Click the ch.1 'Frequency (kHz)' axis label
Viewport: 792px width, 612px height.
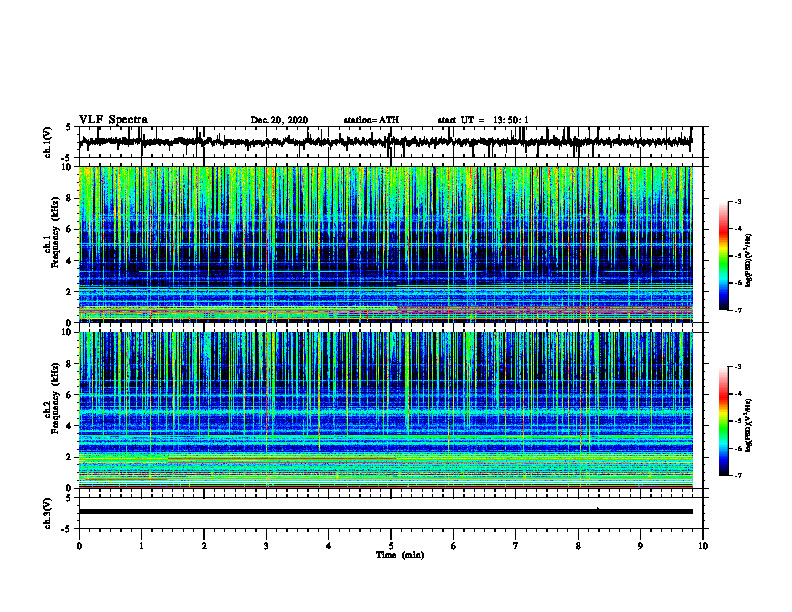click(55, 233)
